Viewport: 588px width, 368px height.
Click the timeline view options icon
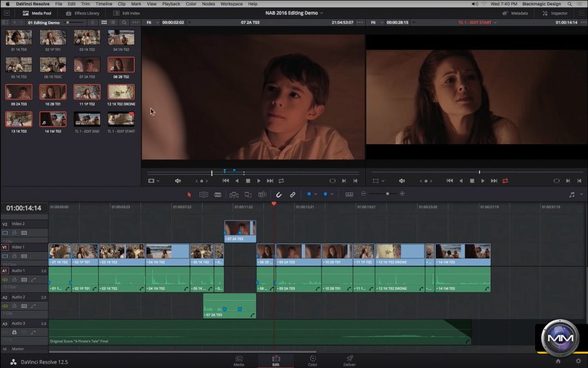tap(349, 194)
